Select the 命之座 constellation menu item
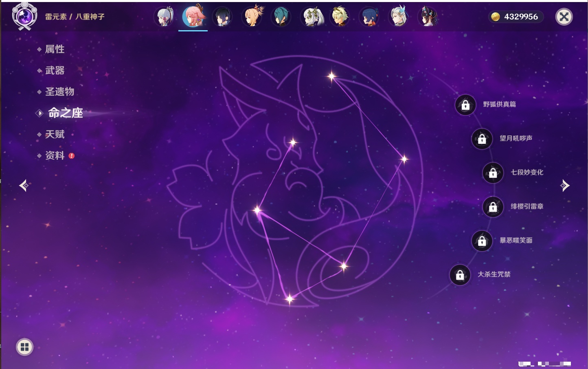 [66, 113]
